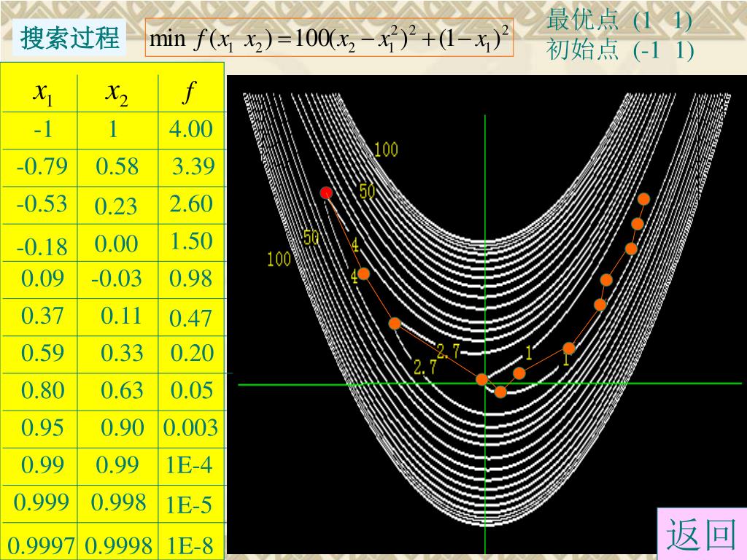Click the x1 value 0.59 cell
Image resolution: width=747 pixels, height=560 pixels.
coord(42,353)
